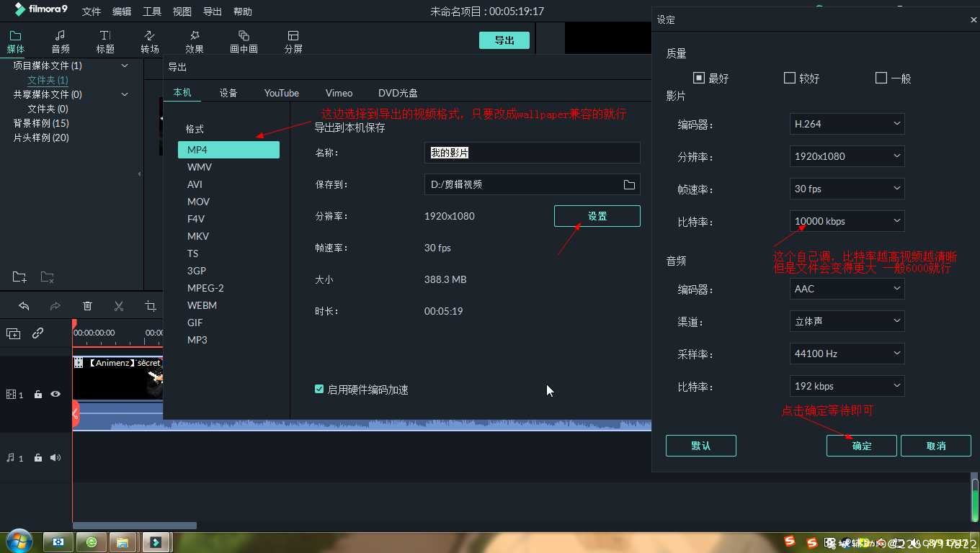Click the trash delete icon in timeline toolbar

[87, 306]
